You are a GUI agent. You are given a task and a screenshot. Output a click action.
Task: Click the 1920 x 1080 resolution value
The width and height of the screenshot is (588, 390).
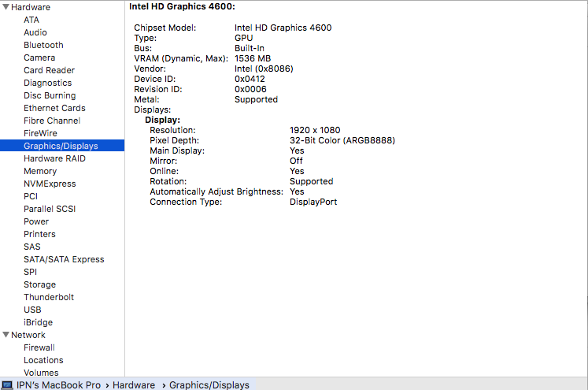pyautogui.click(x=315, y=130)
